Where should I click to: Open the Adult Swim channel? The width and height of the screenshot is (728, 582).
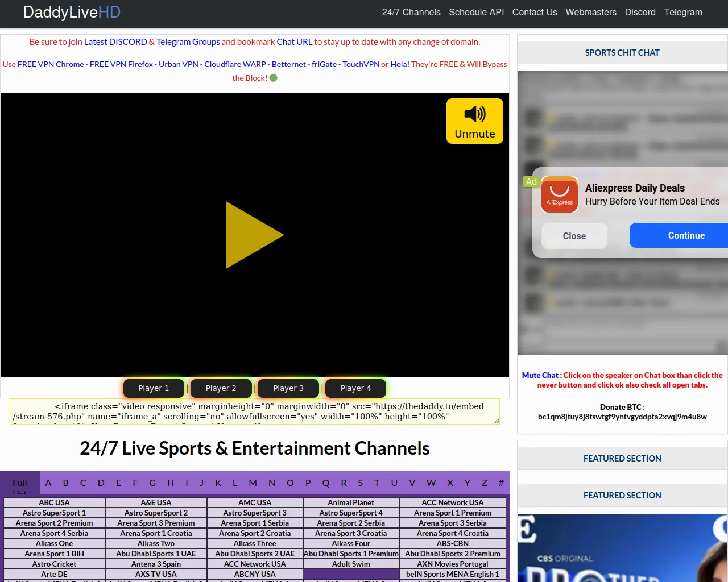(x=351, y=564)
